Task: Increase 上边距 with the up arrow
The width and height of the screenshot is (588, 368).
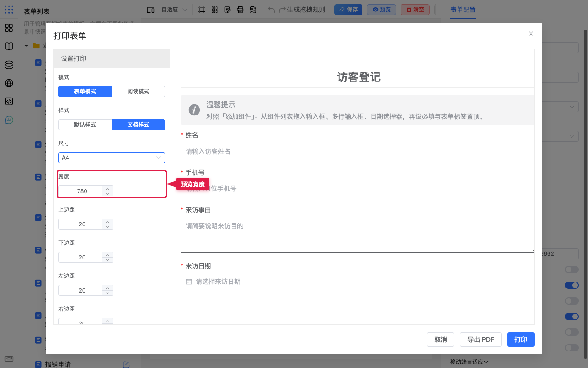Action: (x=107, y=221)
